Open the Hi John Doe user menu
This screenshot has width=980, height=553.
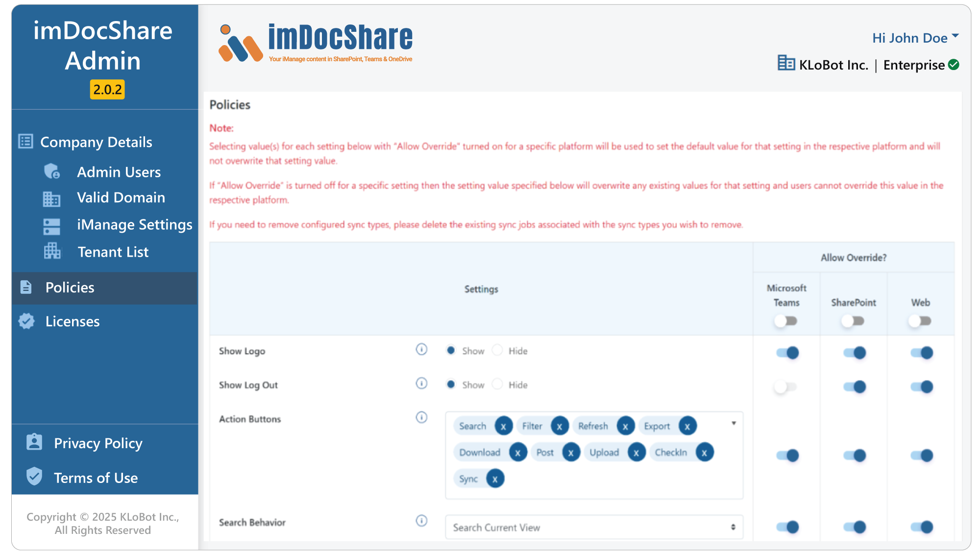click(x=915, y=38)
